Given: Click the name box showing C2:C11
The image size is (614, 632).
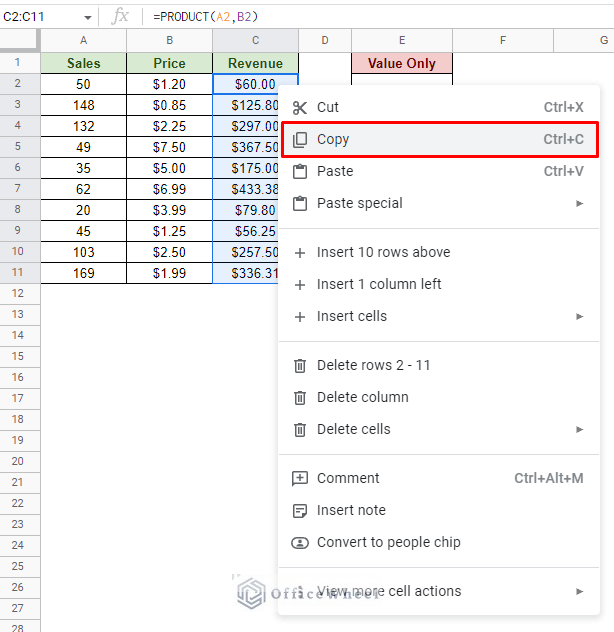Looking at the screenshot, I should tap(43, 17).
